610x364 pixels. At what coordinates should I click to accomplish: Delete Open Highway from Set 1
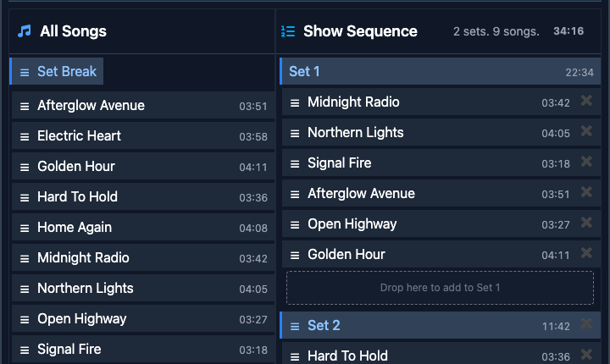click(x=586, y=223)
